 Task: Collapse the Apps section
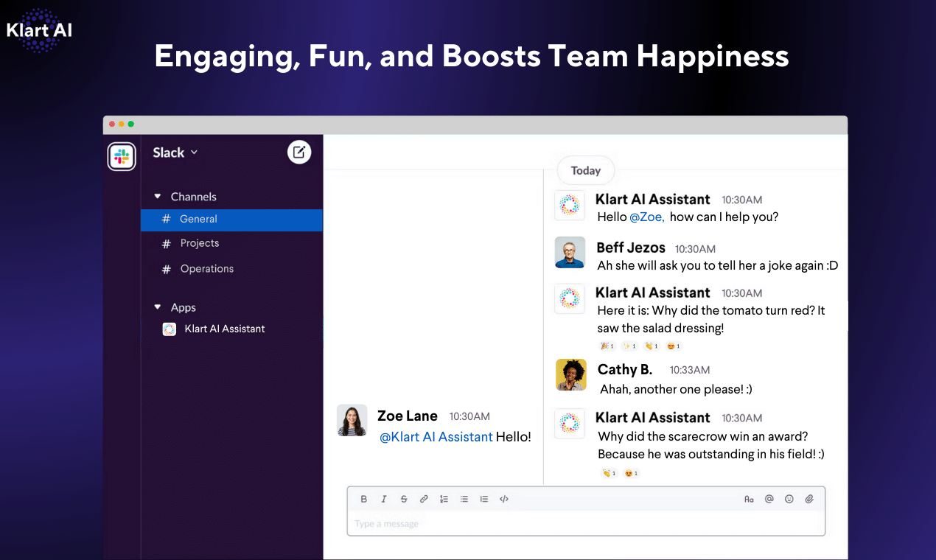[158, 307]
